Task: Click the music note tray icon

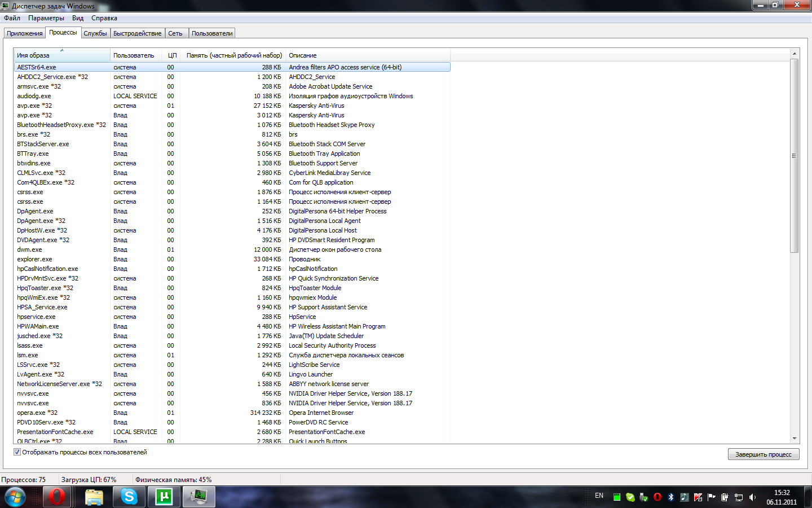Action: (685, 497)
